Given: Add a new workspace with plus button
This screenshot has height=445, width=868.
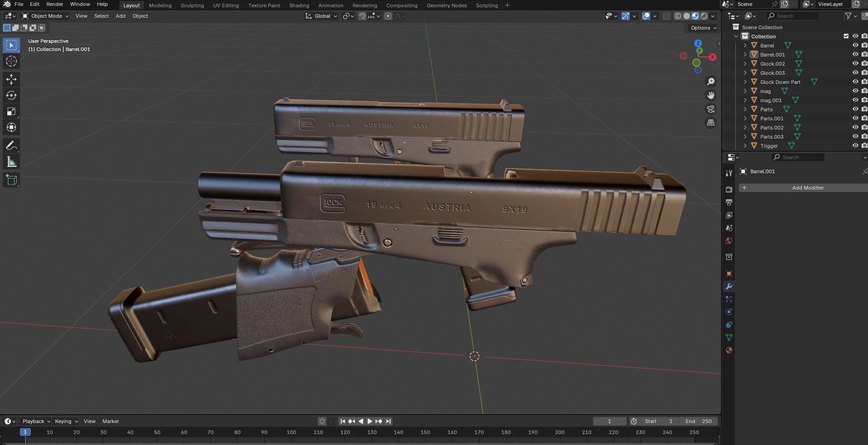Looking at the screenshot, I should 507,5.
